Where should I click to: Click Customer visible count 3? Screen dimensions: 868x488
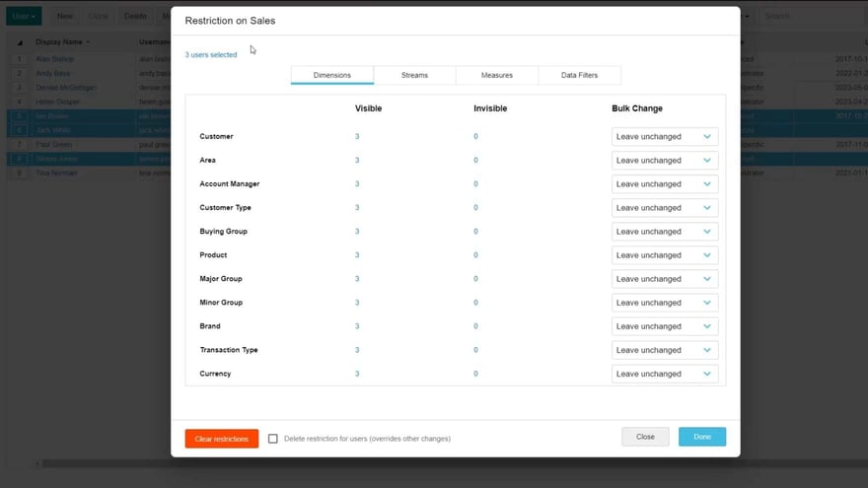(x=357, y=137)
